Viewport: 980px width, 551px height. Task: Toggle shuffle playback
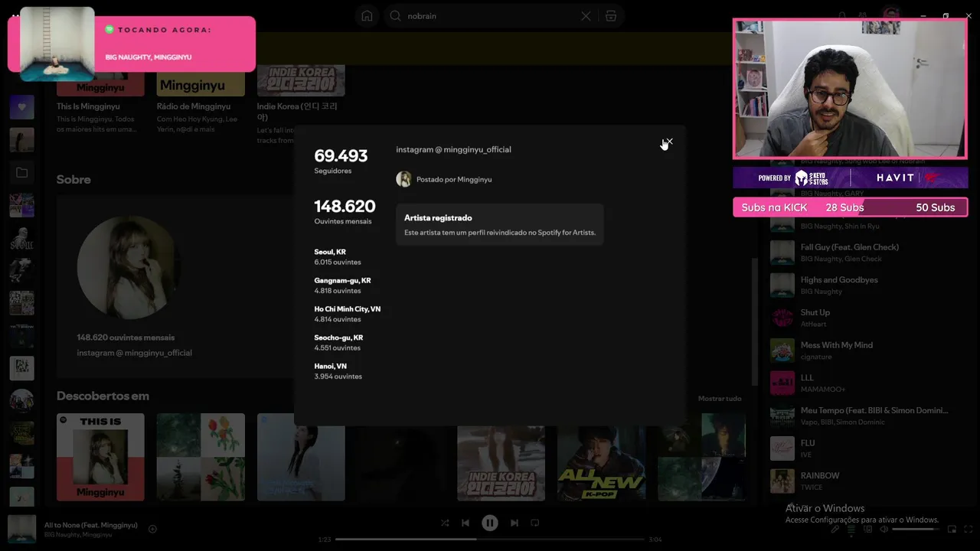445,523
